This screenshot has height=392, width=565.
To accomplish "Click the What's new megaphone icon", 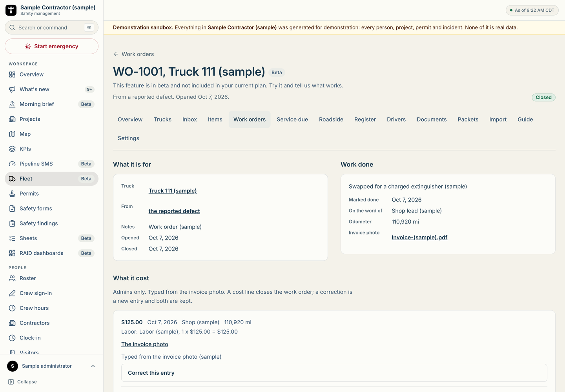I will tap(12, 89).
